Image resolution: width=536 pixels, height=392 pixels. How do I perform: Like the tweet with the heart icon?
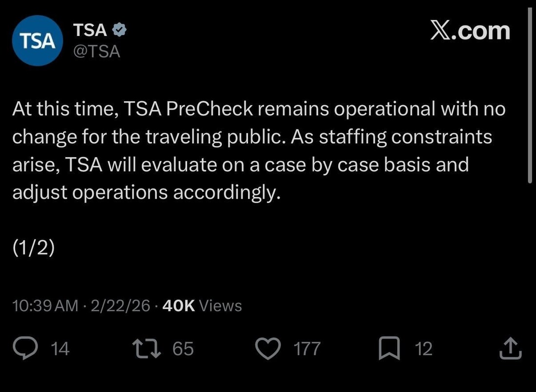click(268, 349)
